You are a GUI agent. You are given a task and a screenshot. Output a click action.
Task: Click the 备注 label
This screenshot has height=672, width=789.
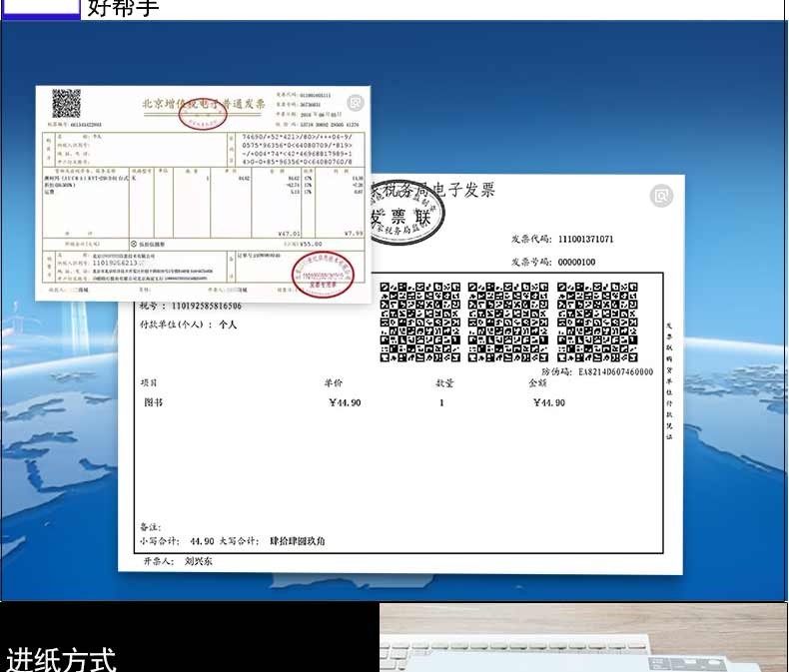[x=151, y=527]
